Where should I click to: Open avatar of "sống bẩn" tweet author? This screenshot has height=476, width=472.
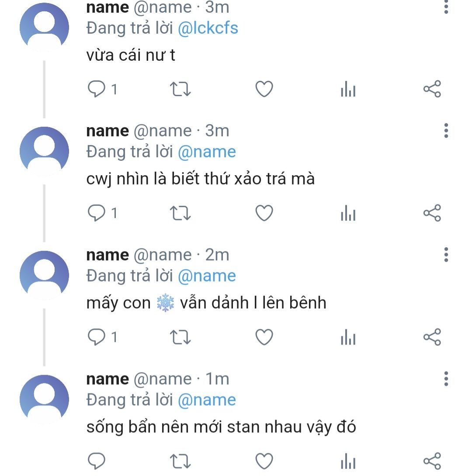point(44,399)
